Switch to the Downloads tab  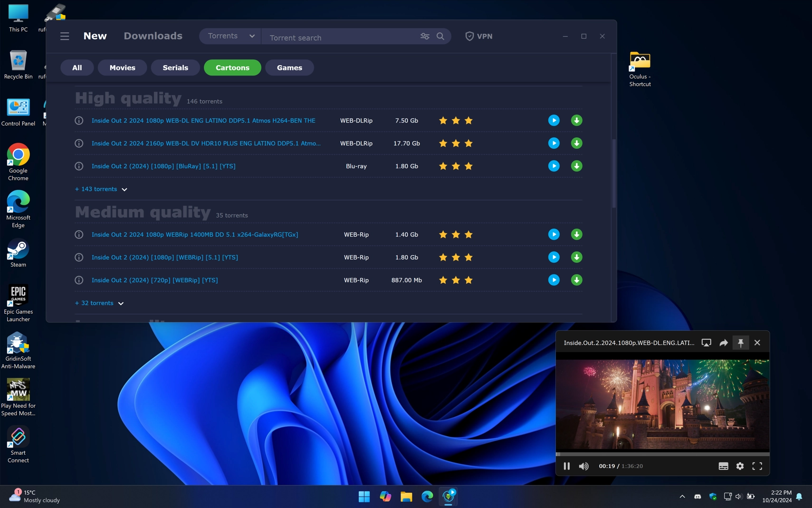pyautogui.click(x=153, y=36)
